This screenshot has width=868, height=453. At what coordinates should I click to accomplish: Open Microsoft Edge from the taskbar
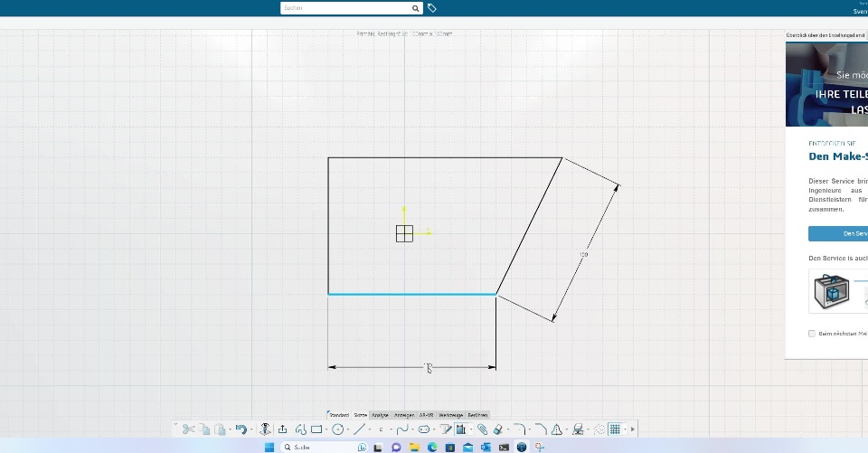click(432, 447)
